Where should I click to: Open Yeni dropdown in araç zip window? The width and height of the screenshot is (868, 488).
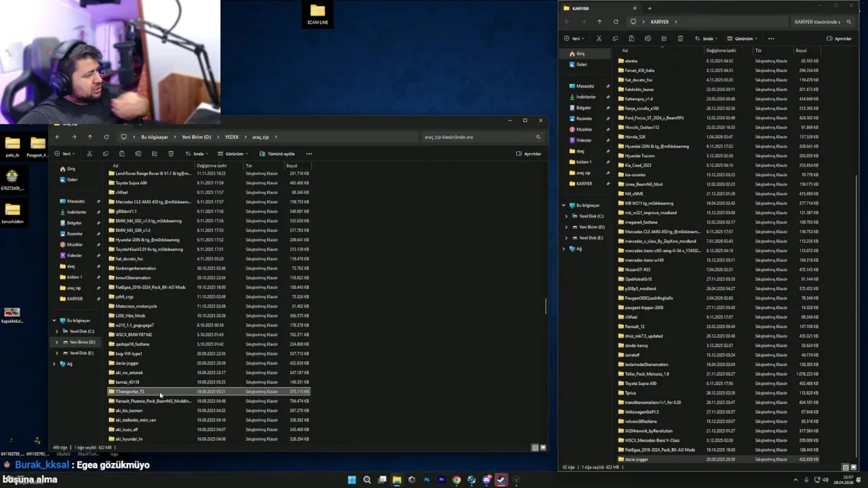[x=66, y=154]
